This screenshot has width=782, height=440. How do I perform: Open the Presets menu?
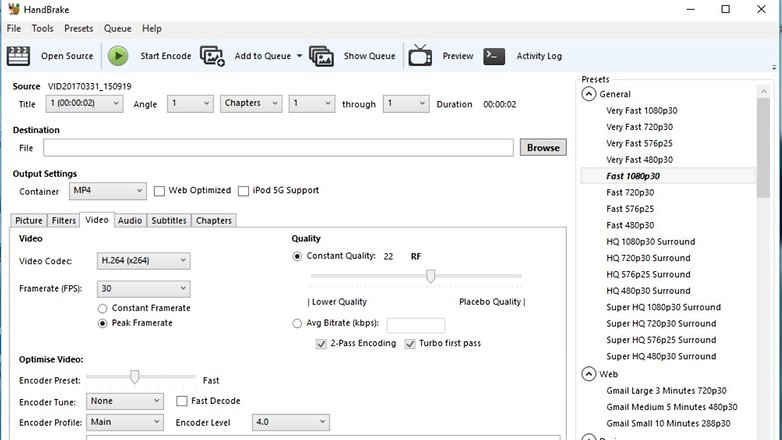78,28
